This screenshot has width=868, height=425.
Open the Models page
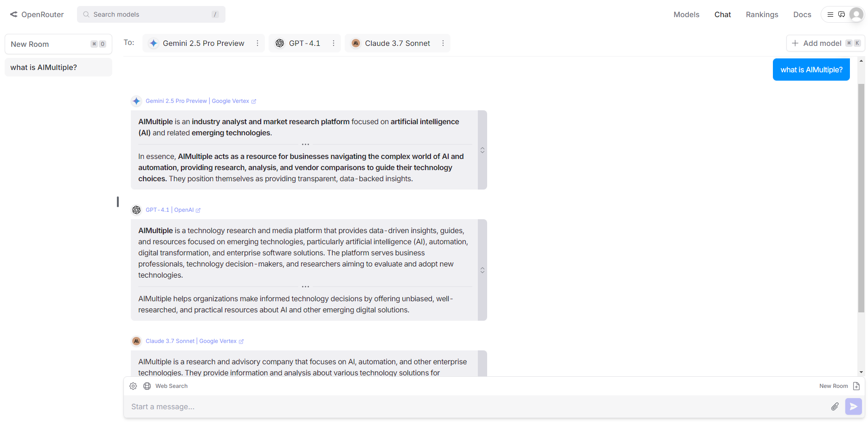pos(686,14)
